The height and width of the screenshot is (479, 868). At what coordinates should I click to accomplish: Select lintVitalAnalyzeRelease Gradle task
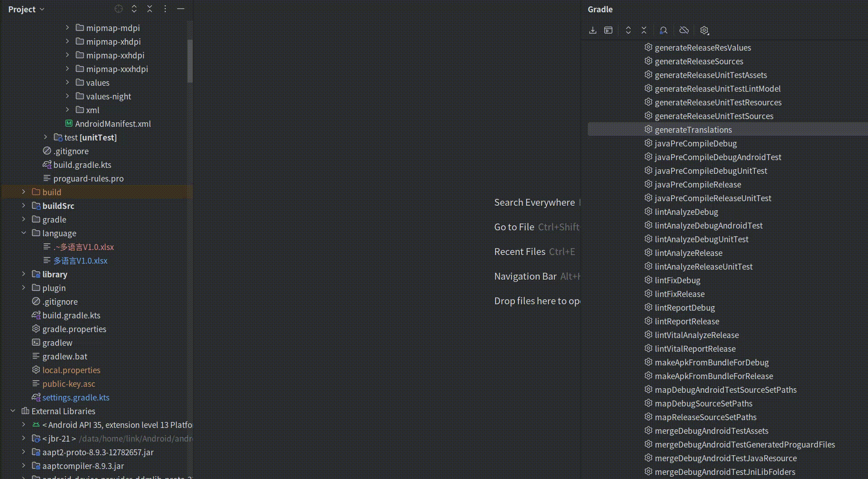pyautogui.click(x=697, y=335)
